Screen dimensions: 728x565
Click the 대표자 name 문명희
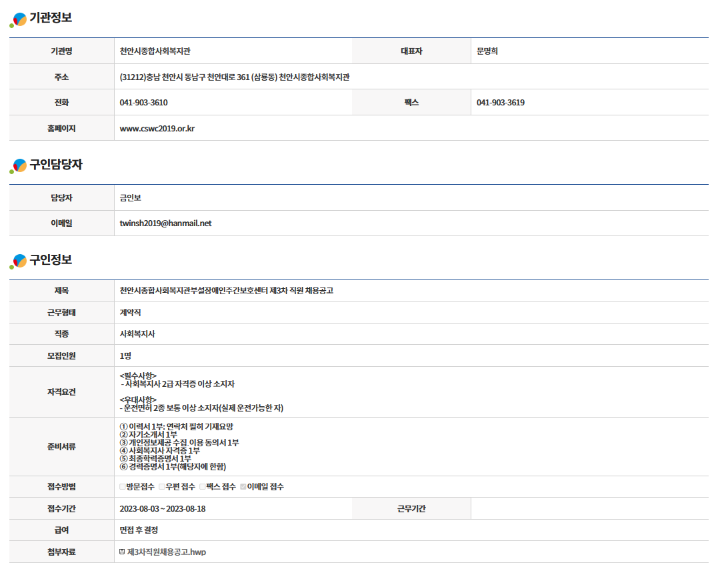(x=487, y=51)
